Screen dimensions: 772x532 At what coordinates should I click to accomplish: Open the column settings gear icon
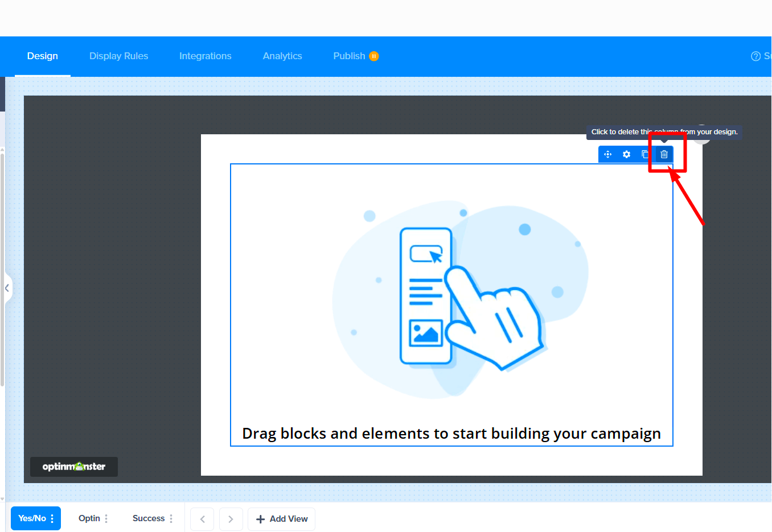tap(626, 154)
